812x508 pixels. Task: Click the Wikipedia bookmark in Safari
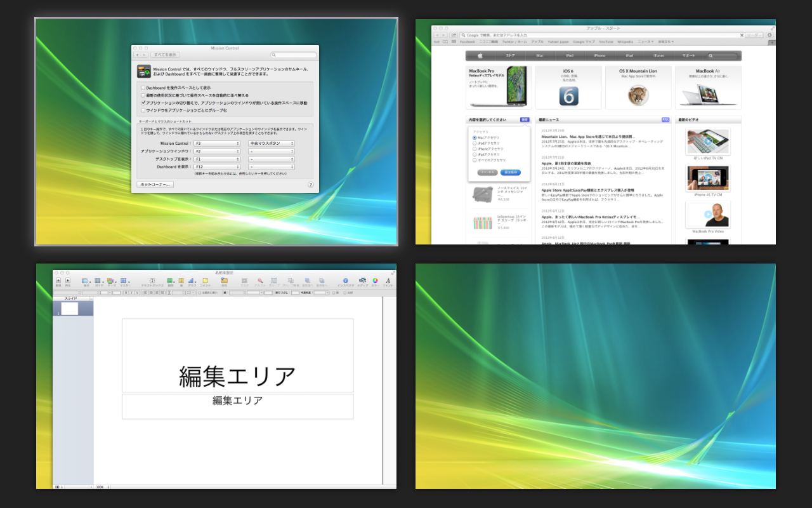tap(625, 42)
